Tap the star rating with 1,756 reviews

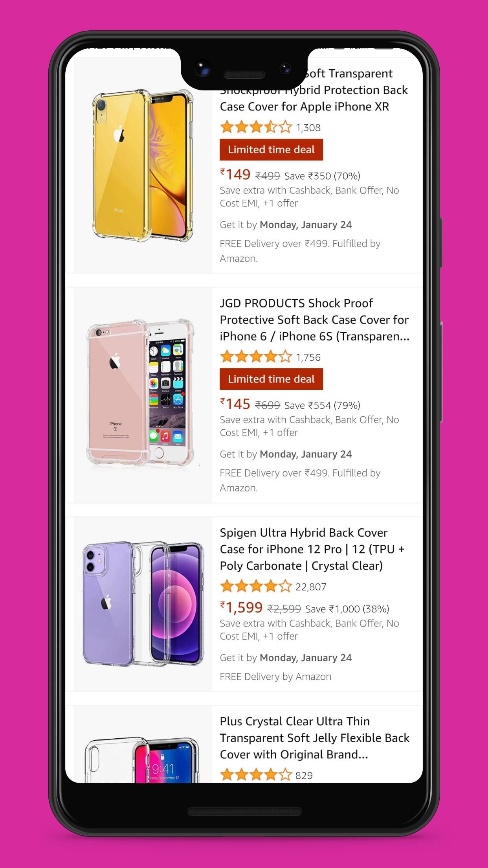click(x=256, y=357)
